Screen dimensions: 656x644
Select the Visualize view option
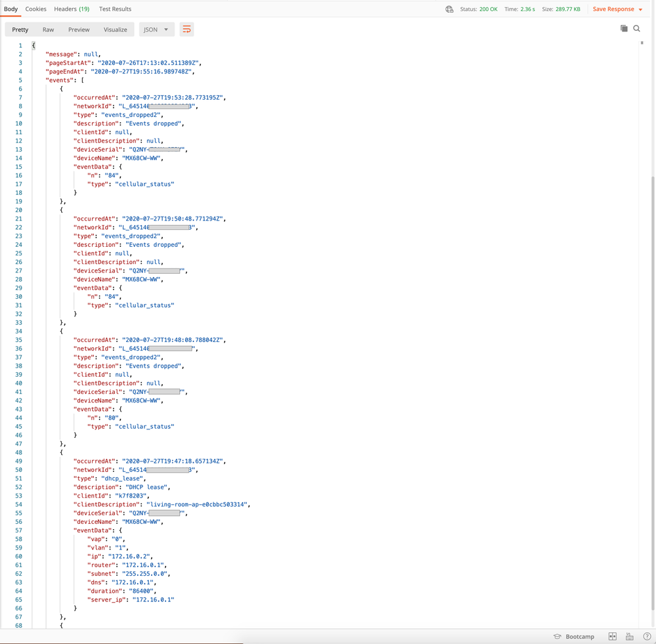click(x=115, y=30)
